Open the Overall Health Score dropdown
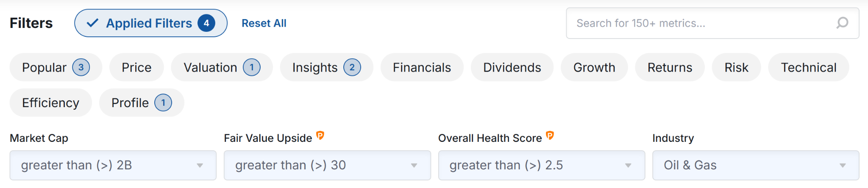868x188 pixels. click(541, 165)
